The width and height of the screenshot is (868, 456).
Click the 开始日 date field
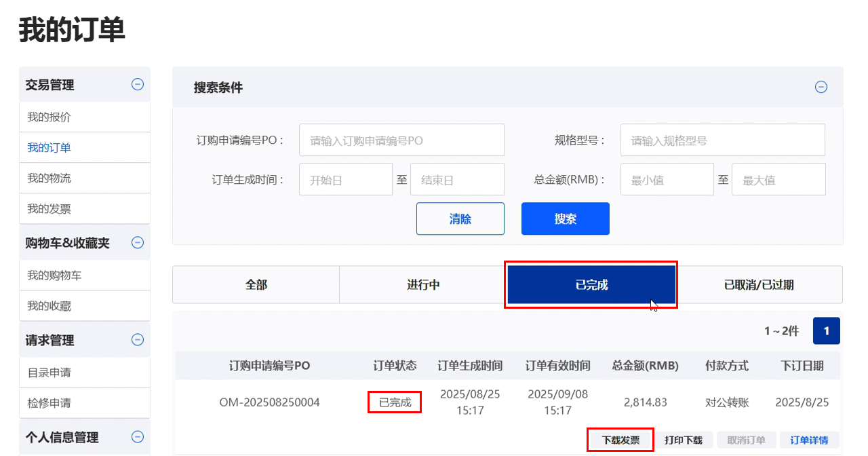(x=345, y=180)
